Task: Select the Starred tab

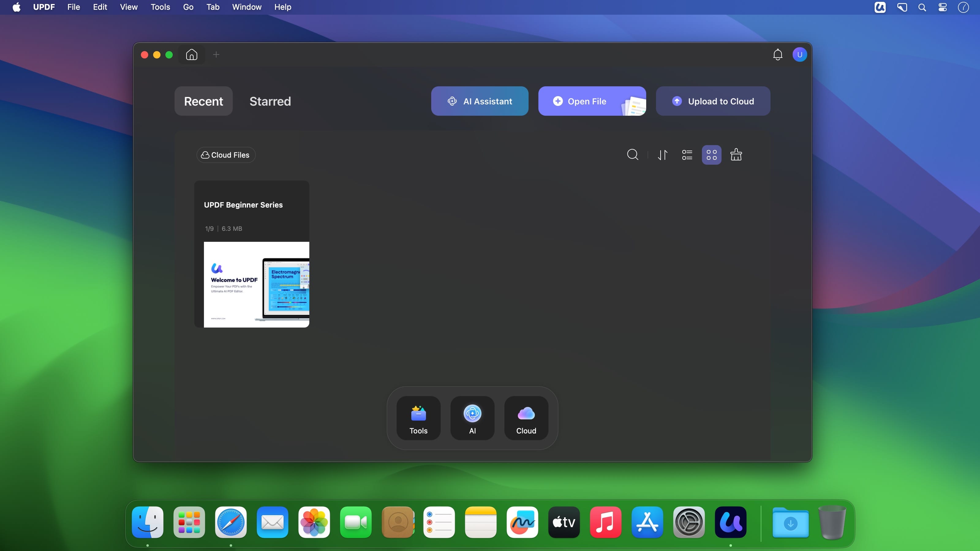Action: [x=270, y=101]
